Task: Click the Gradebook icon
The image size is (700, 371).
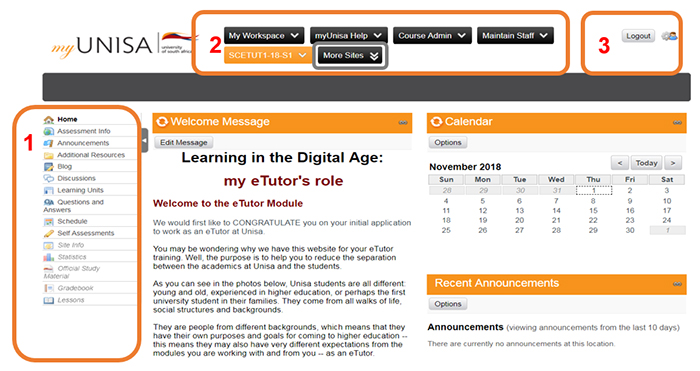Action: coord(49,288)
